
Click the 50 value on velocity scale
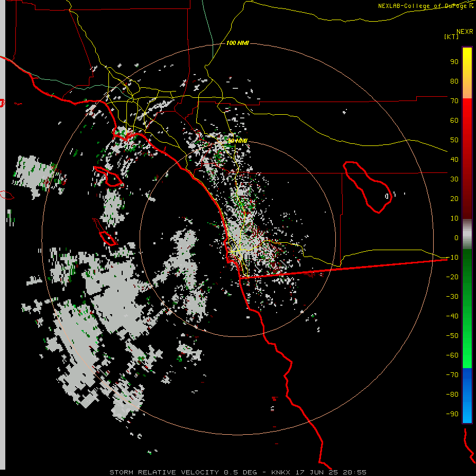point(454,140)
